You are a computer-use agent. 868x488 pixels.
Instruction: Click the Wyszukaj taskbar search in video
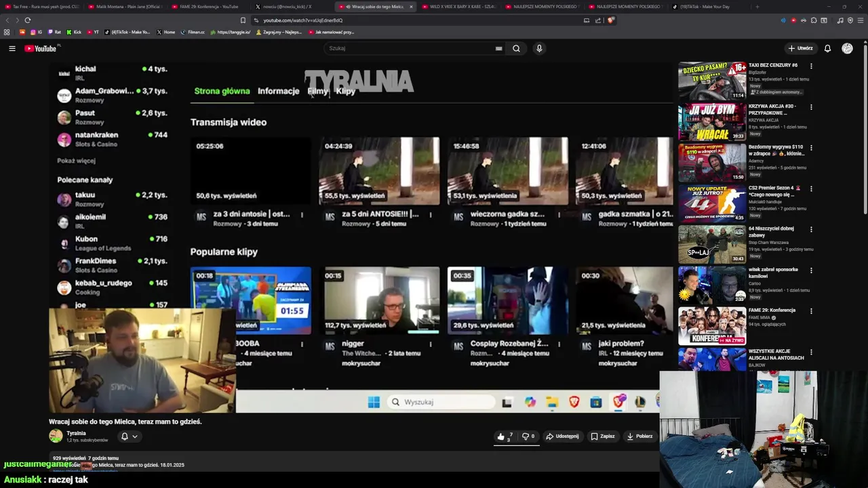441,402
